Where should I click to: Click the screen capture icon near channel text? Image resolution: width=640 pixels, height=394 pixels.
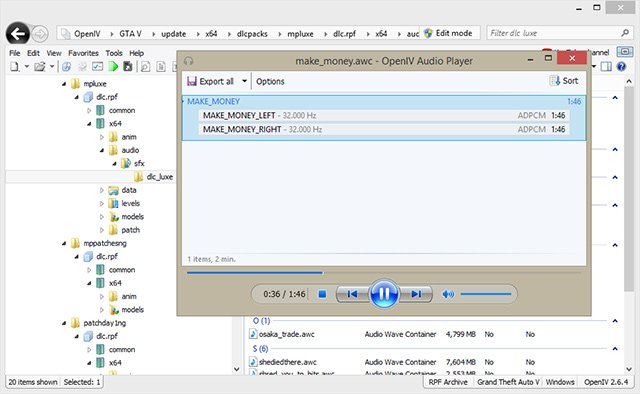(624, 52)
